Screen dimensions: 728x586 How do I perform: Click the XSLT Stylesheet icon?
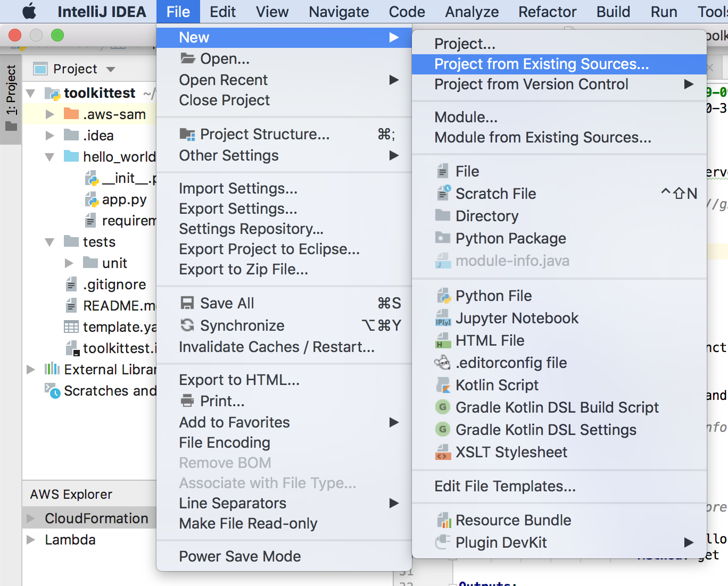click(443, 452)
